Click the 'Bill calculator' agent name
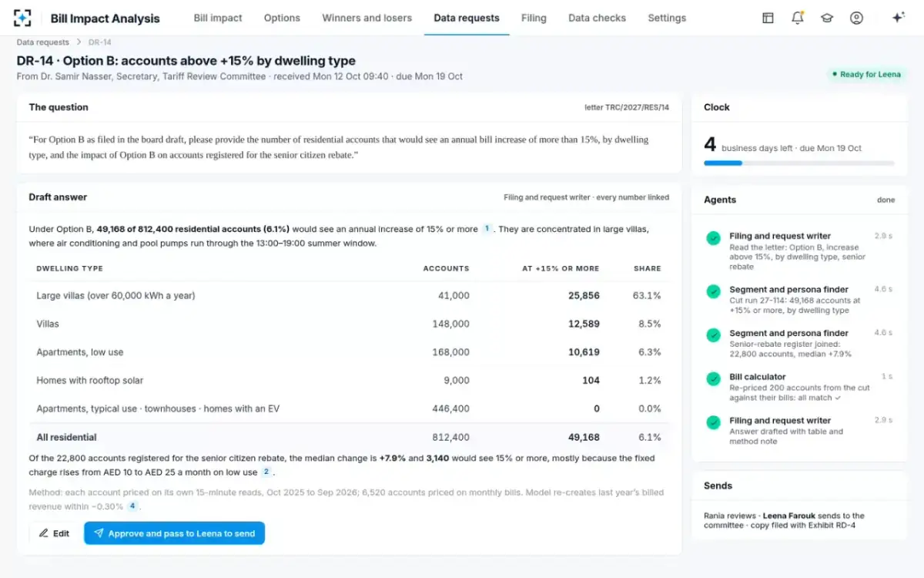 coord(758,377)
